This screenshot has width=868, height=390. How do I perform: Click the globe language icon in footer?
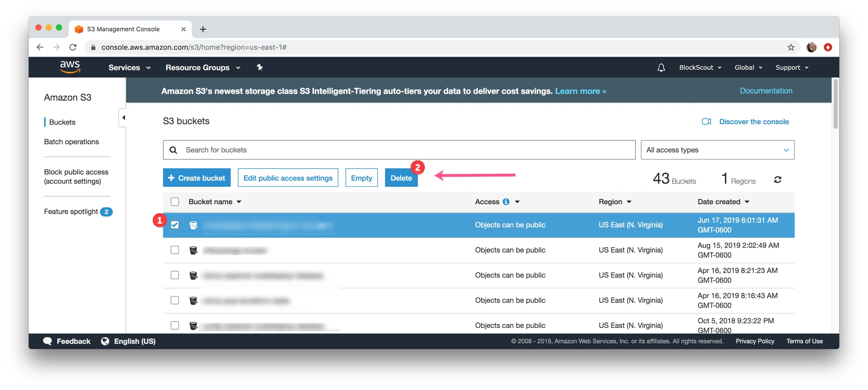pos(105,341)
